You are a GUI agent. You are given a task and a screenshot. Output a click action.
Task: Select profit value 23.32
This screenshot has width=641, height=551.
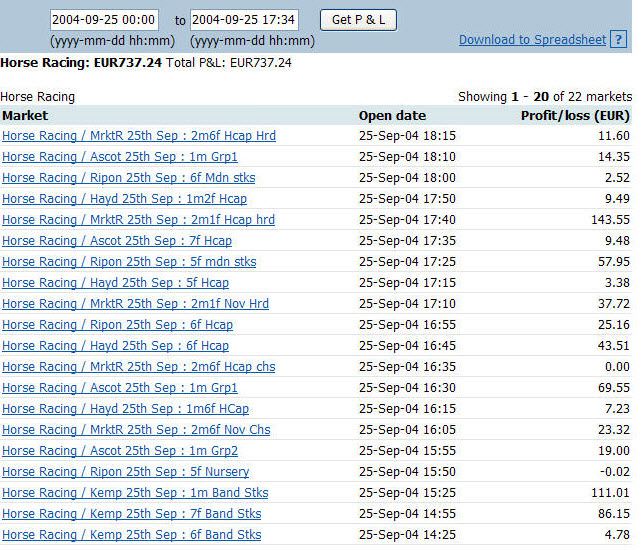point(614,430)
